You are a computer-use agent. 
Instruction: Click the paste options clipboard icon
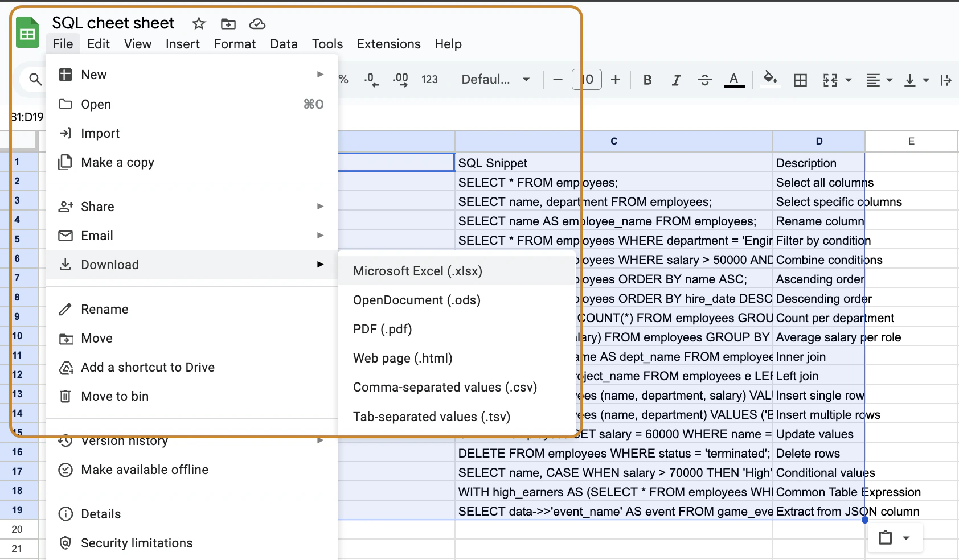tap(886, 537)
